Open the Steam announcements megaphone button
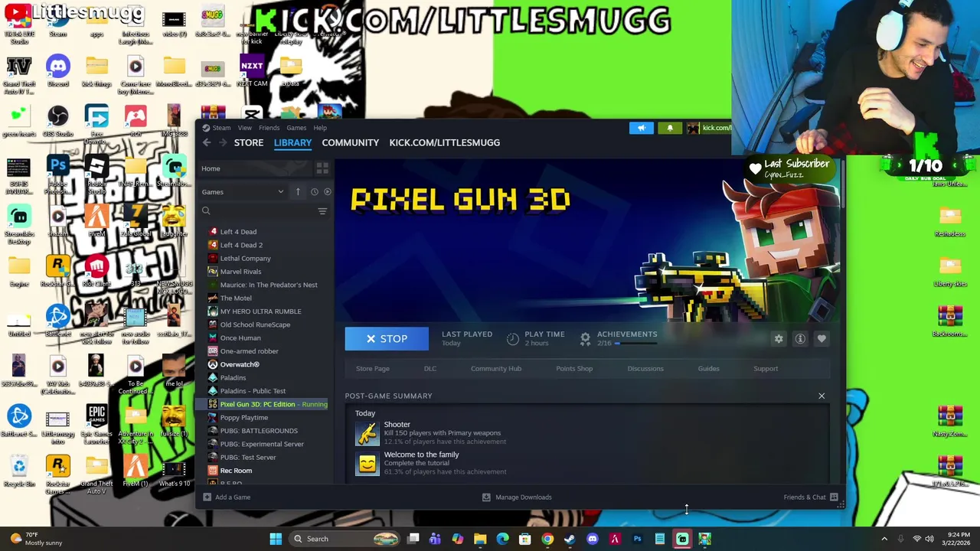The height and width of the screenshot is (551, 980). pos(642,128)
